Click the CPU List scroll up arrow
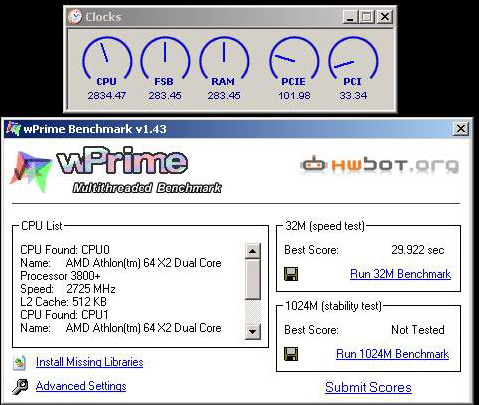This screenshot has width=479, height=405. (x=253, y=251)
